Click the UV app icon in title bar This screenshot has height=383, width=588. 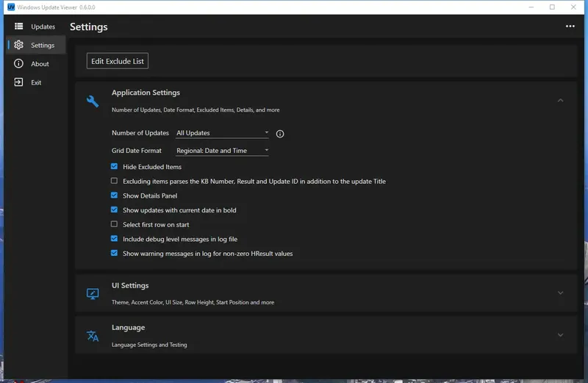(x=11, y=7)
